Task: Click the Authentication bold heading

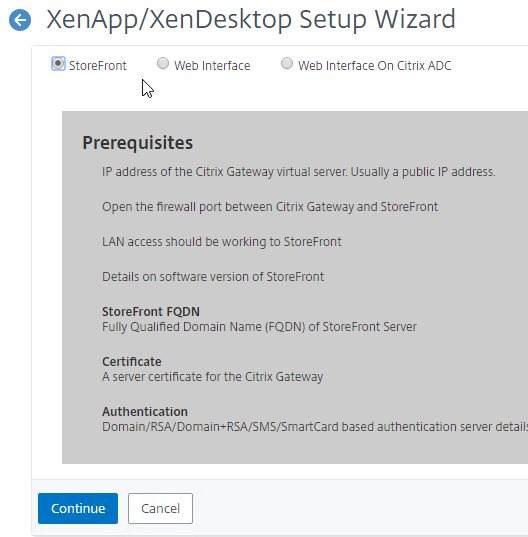Action: (145, 412)
